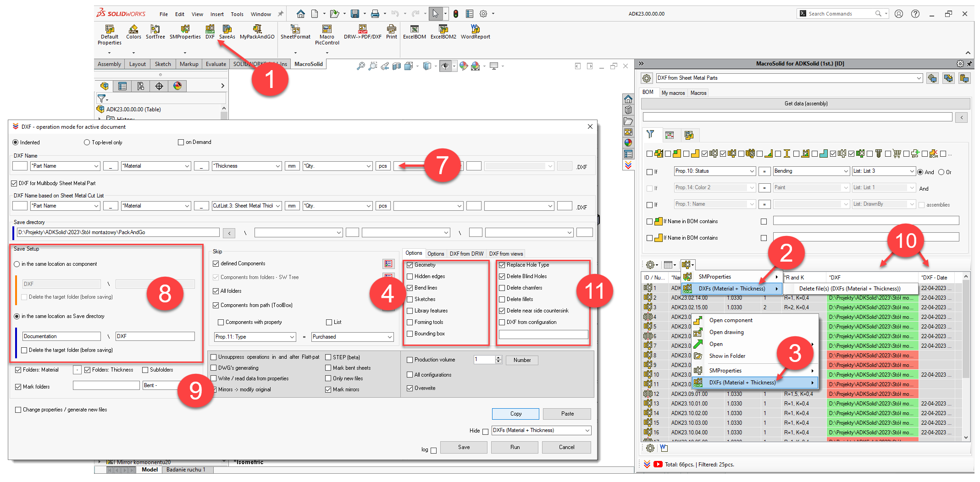Enable the Delete chamfers checkbox
This screenshot has width=980, height=482.
[x=502, y=288]
